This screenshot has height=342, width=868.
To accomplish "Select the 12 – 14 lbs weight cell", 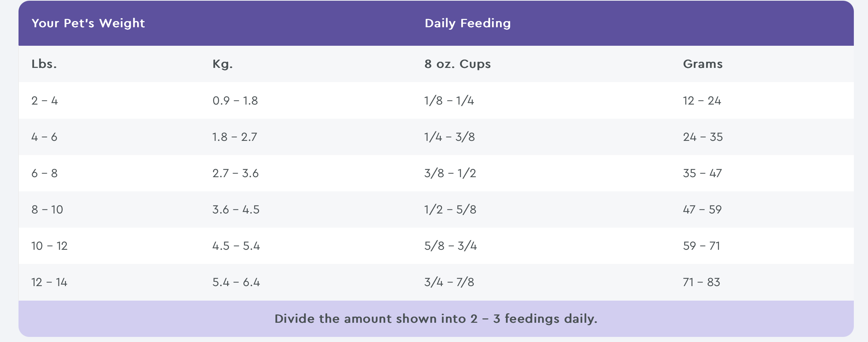I will 49,282.
